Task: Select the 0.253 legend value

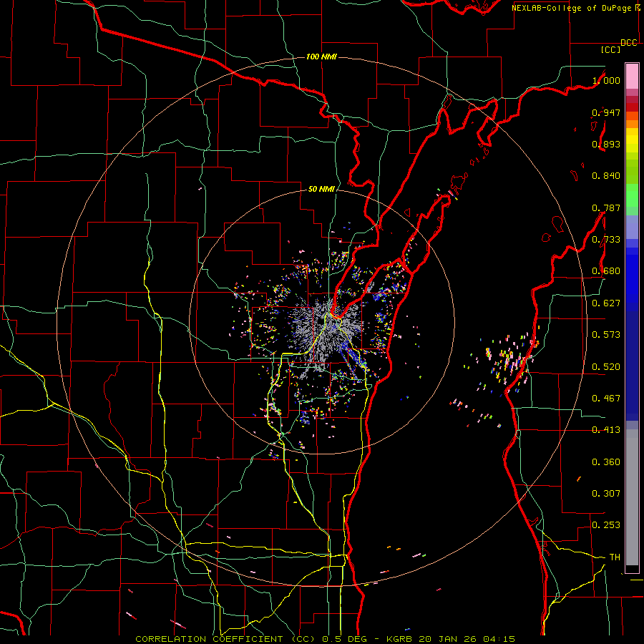Action: (x=606, y=525)
